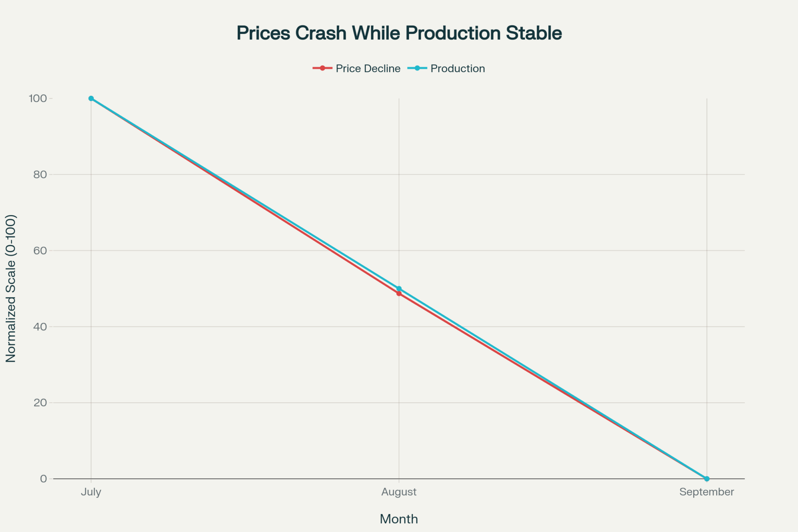Viewport: 798px width, 532px height.
Task: Click the 'August' x-axis label
Action: 399,492
